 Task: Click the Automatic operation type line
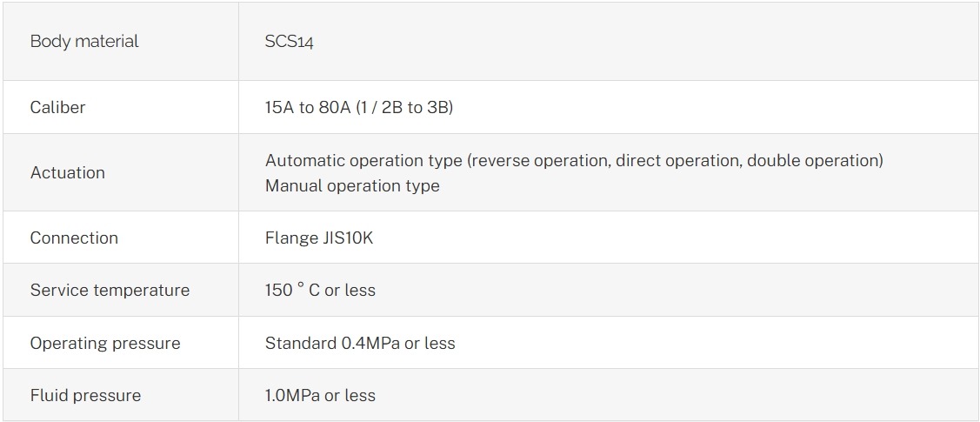pos(574,161)
